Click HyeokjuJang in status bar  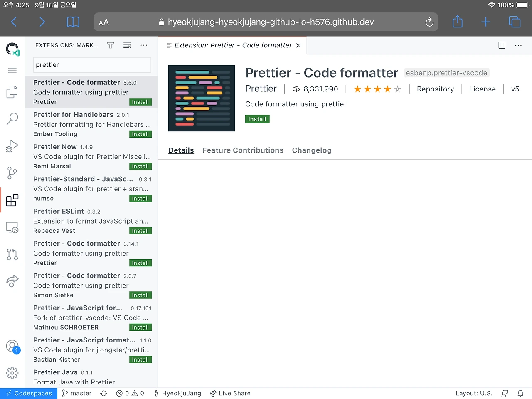pyautogui.click(x=177, y=393)
